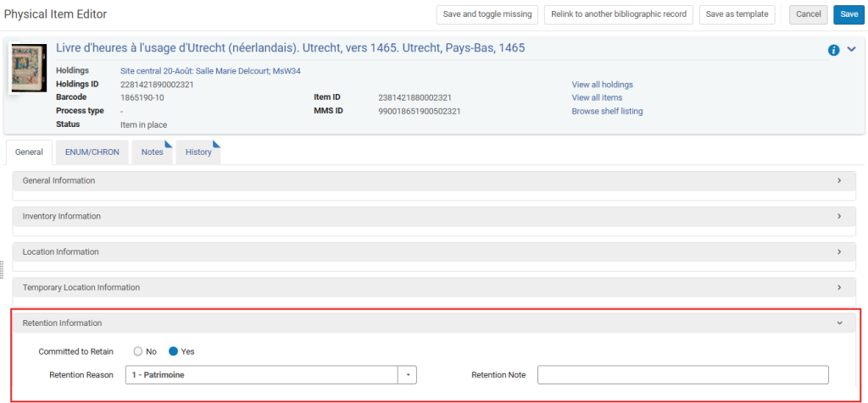Viewport: 868px width, 403px height.
Task: Click the Save button
Action: tap(849, 14)
